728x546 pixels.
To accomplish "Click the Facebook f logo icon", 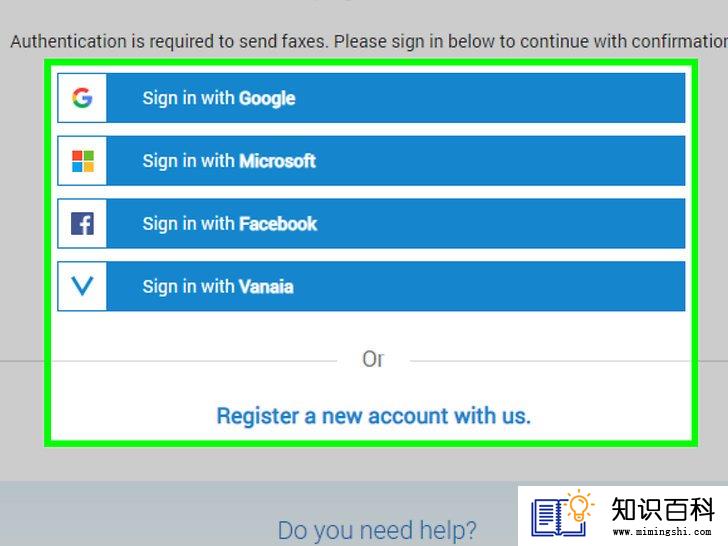I will [82, 224].
